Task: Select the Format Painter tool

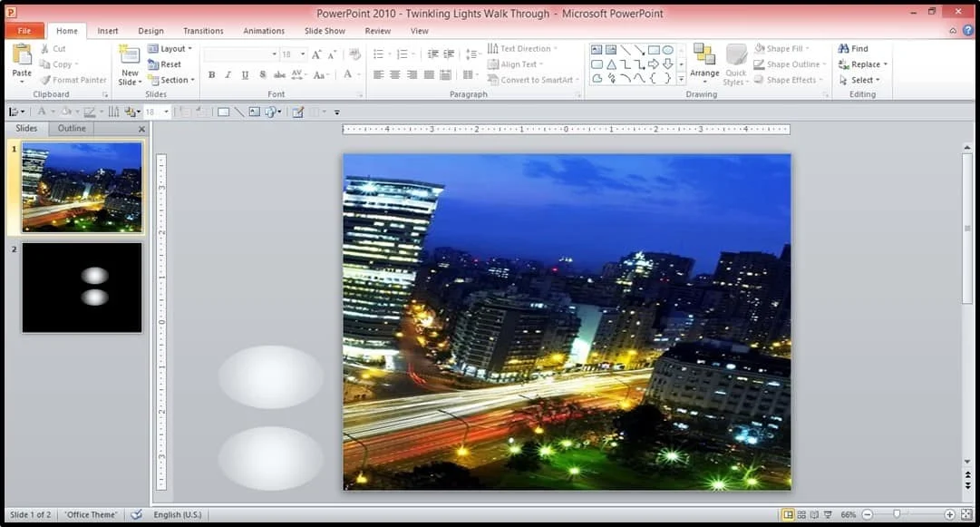Action: (73, 80)
